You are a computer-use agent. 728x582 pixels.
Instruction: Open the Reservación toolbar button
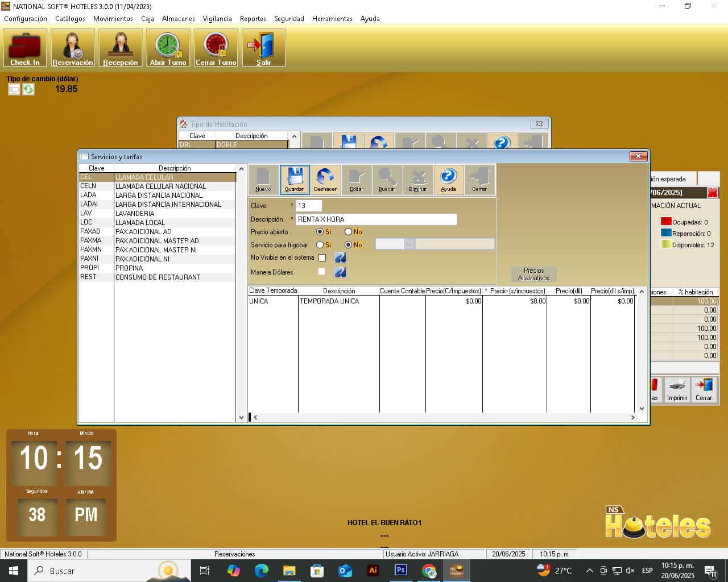(73, 48)
